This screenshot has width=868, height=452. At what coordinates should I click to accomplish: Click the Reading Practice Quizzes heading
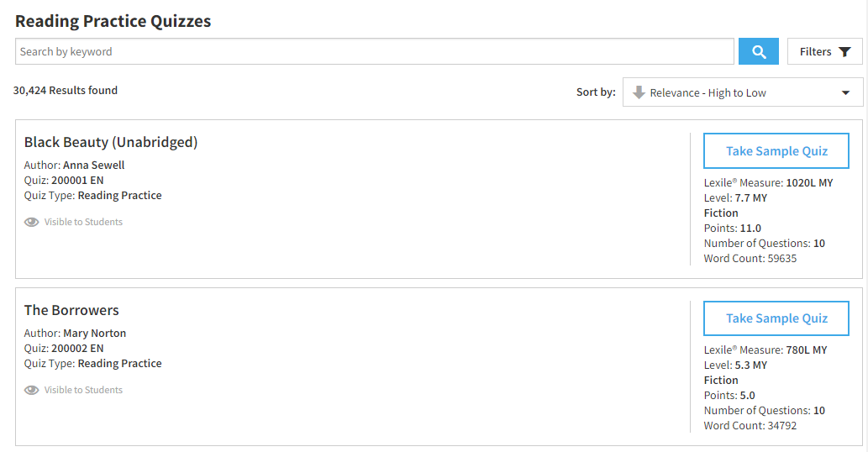point(113,21)
